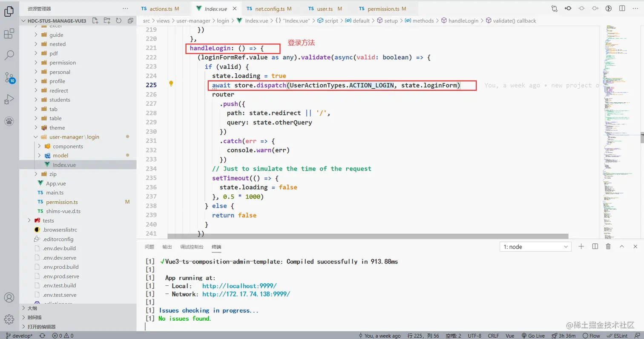Click the develop* branch in status bar
The width and height of the screenshot is (644, 339).
19,336
